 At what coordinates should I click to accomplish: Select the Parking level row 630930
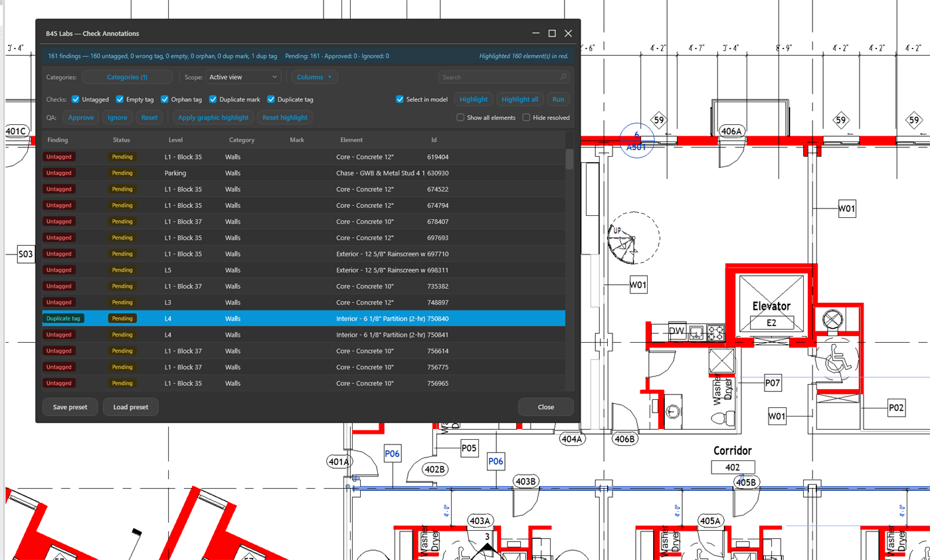304,173
